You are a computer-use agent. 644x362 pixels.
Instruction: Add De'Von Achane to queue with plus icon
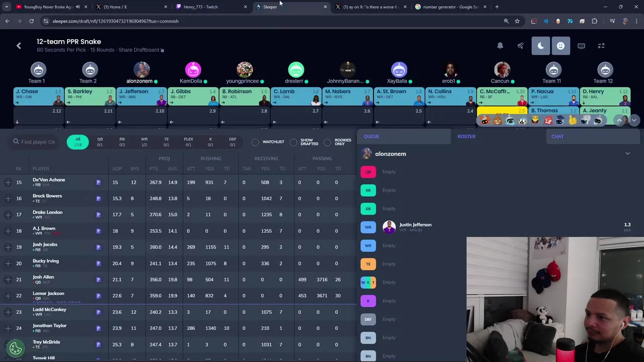(x=8, y=183)
